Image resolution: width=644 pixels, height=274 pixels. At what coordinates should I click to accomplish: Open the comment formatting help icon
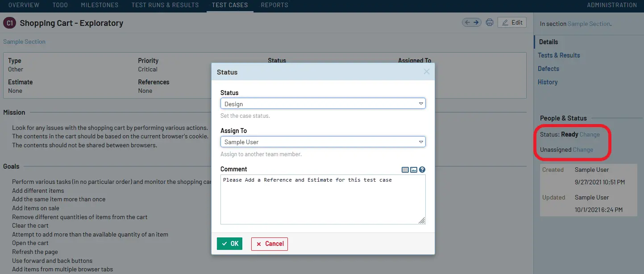click(x=422, y=170)
